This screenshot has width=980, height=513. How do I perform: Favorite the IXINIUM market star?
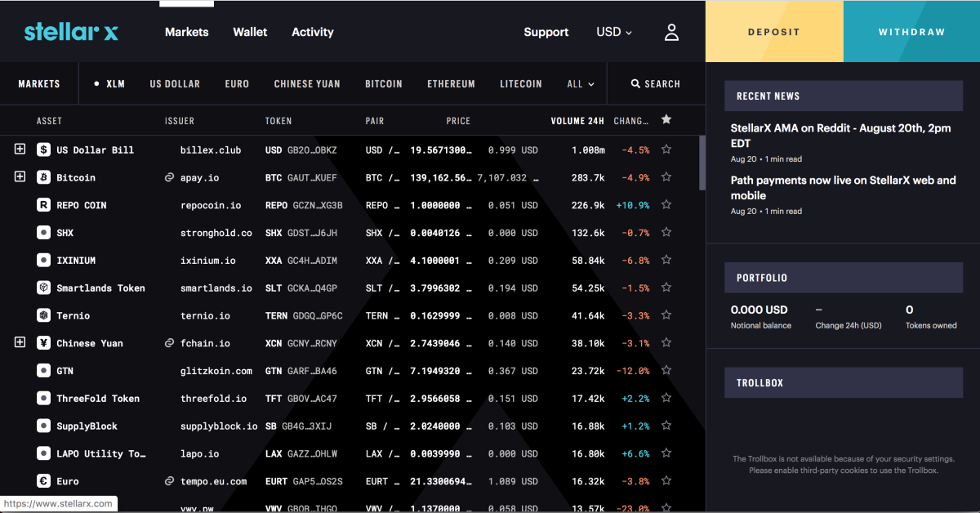666,261
